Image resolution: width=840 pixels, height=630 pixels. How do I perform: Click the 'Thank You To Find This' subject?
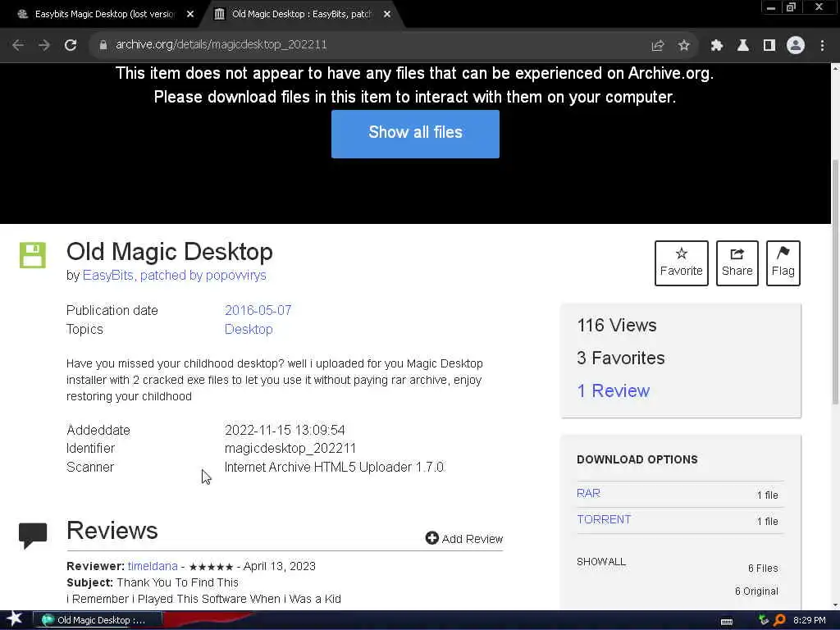tap(177, 583)
